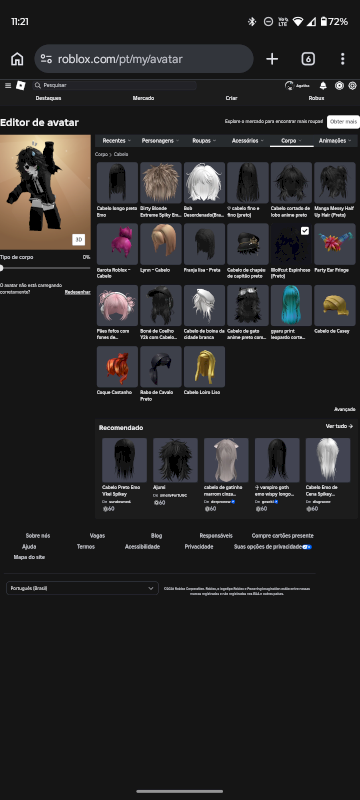Open Mapa do site footer link
Image resolution: width=360 pixels, height=800 pixels.
click(29, 557)
